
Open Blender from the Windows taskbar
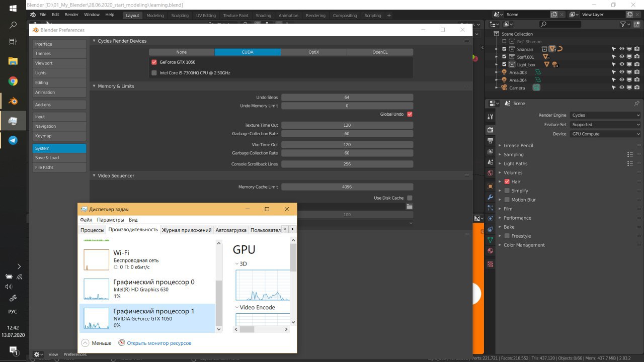point(13,101)
